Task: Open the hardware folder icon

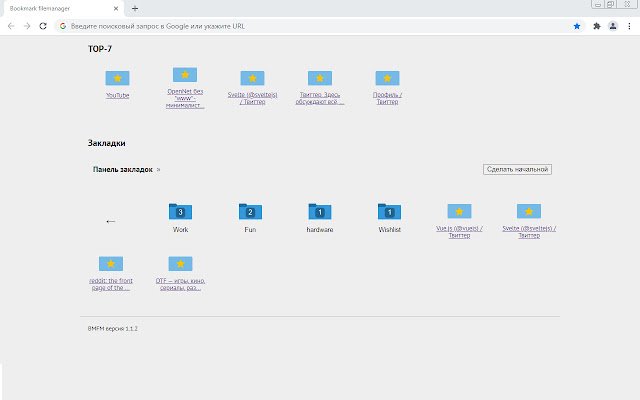Action: coord(320,211)
